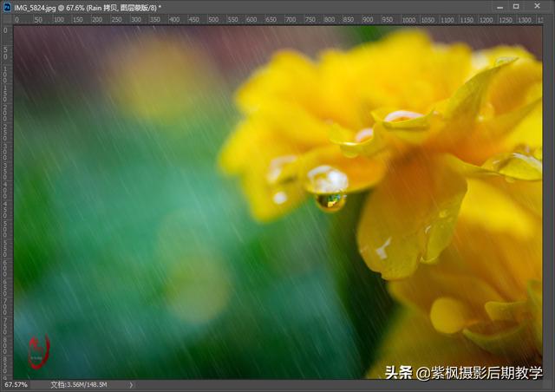Image resolution: width=555 pixels, height=392 pixels.
Task: Click the 0 mark on the horizontal ruler
Action: [x=16, y=19]
